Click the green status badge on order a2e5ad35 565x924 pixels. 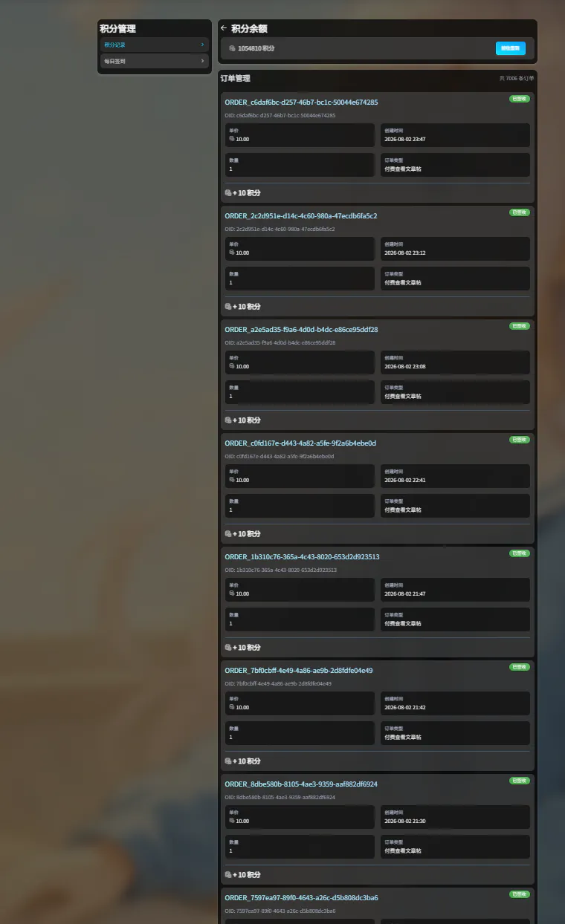tap(520, 326)
